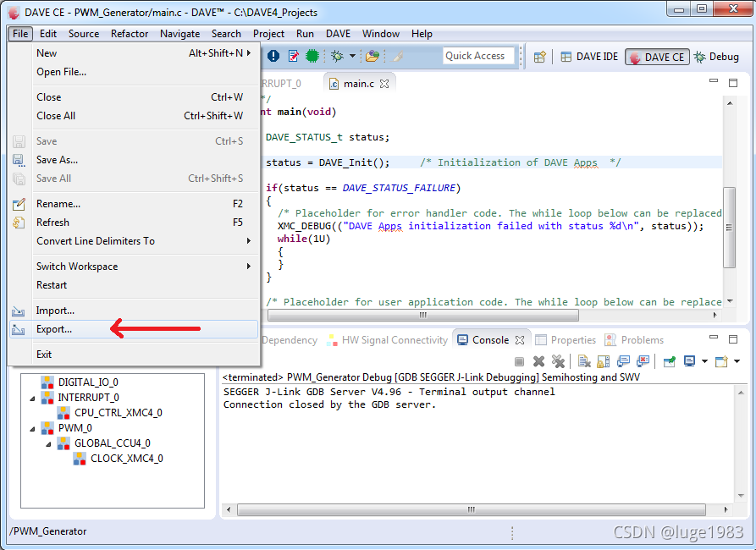Open the Open Console dropdown arrow
The height and width of the screenshot is (550, 756).
[x=737, y=361]
